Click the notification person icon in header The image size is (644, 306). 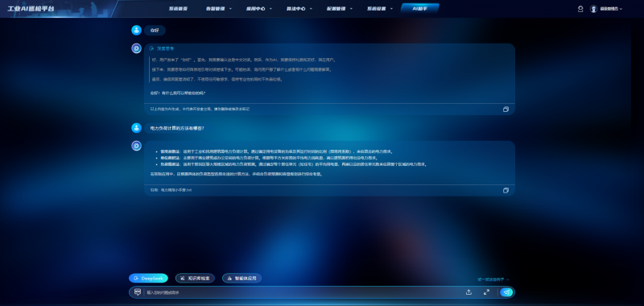pos(580,9)
